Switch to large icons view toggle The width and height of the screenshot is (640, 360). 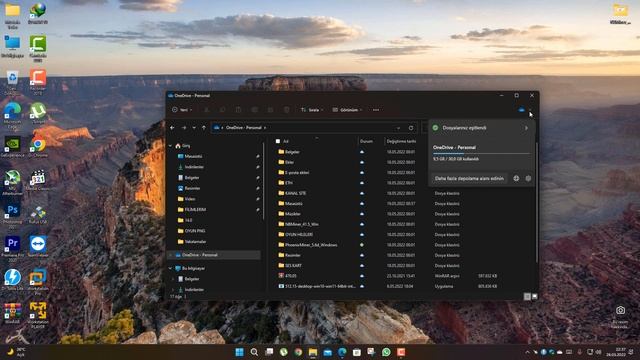(x=535, y=297)
